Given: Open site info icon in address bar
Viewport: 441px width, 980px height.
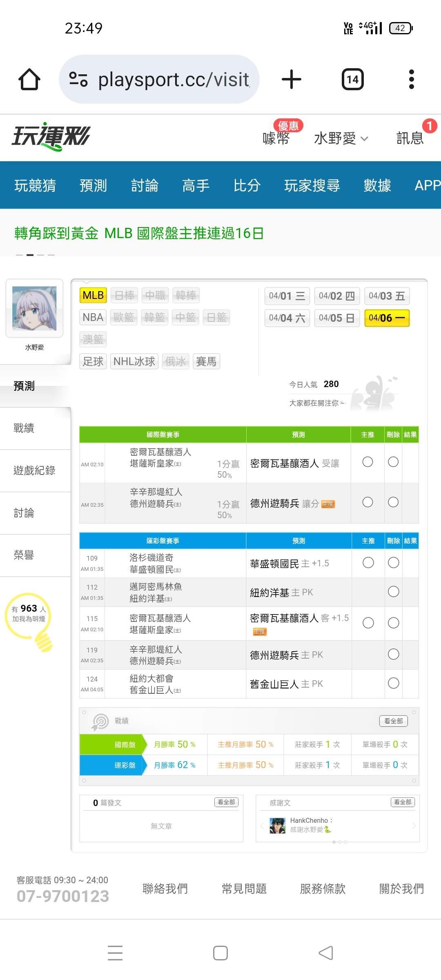Looking at the screenshot, I should click(78, 79).
